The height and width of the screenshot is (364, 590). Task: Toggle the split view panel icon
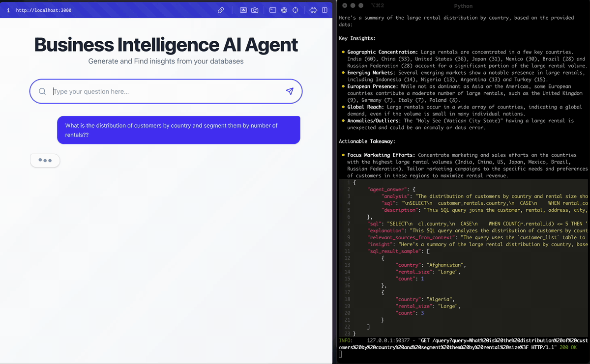(x=325, y=10)
